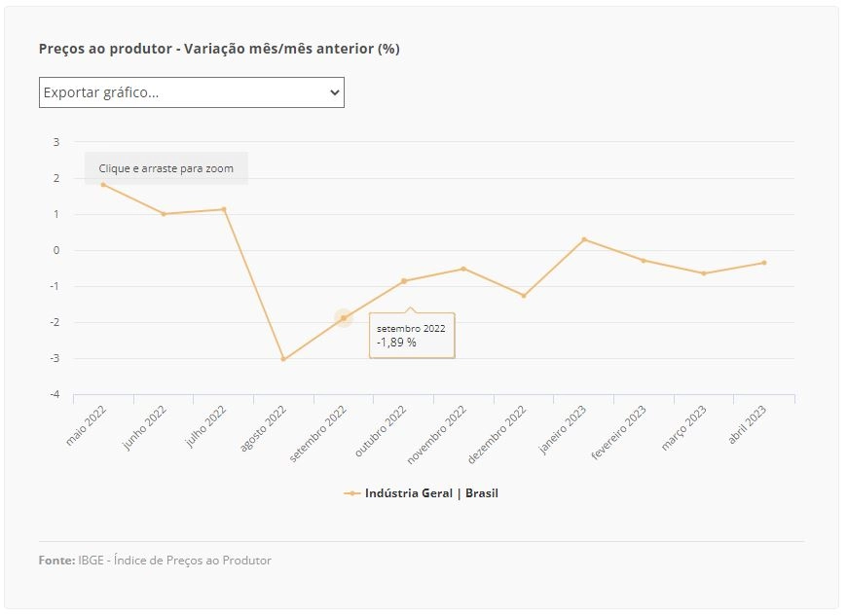Click the agosto 2022 x-axis label

[x=263, y=430]
